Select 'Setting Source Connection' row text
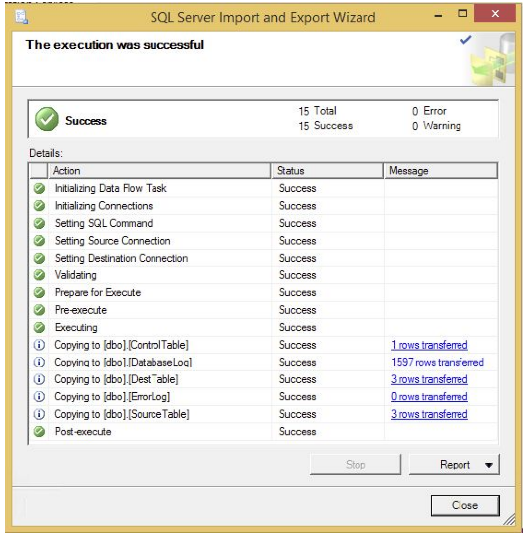This screenshot has width=527, height=538. 113,241
